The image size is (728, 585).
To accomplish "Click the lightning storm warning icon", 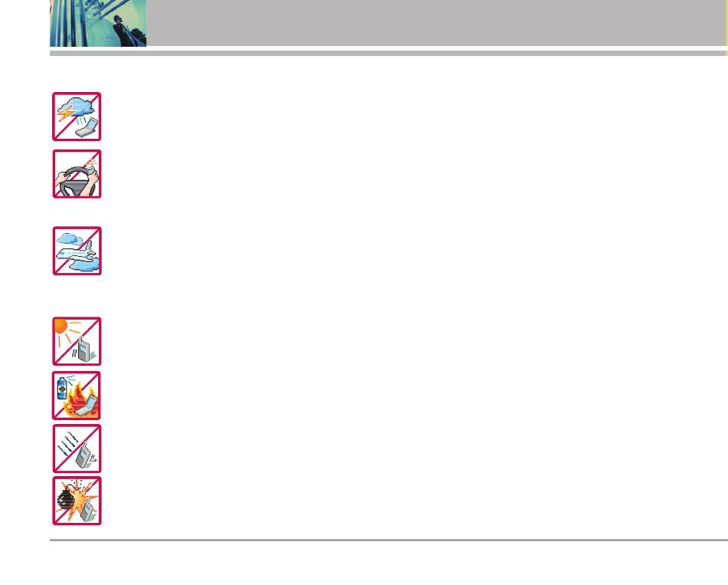I will pos(77,117).
